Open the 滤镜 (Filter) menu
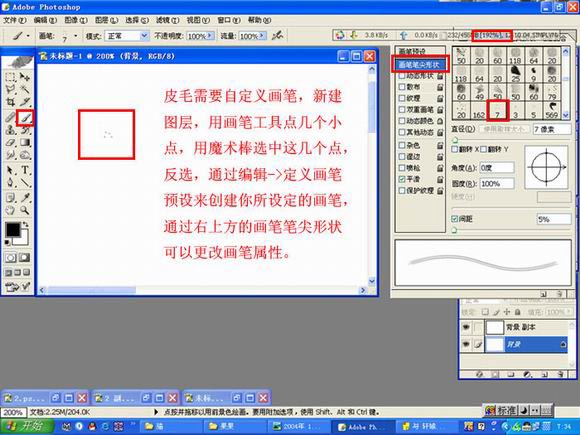Screen dimensions: 580x435 point(167,20)
